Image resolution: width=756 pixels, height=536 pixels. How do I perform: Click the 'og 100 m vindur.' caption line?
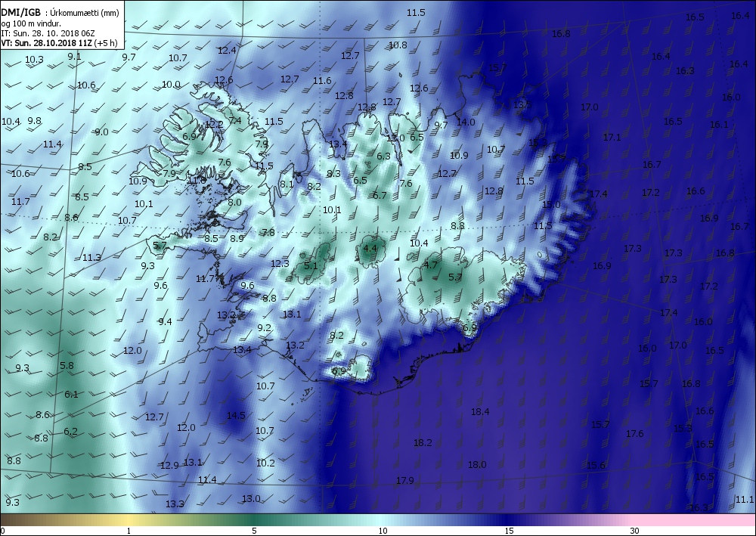[31, 23]
